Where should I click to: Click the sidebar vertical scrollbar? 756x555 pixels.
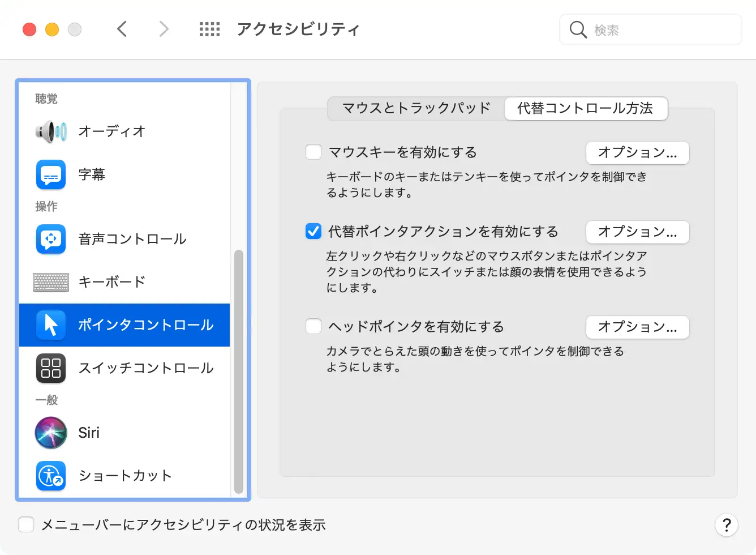[239, 371]
